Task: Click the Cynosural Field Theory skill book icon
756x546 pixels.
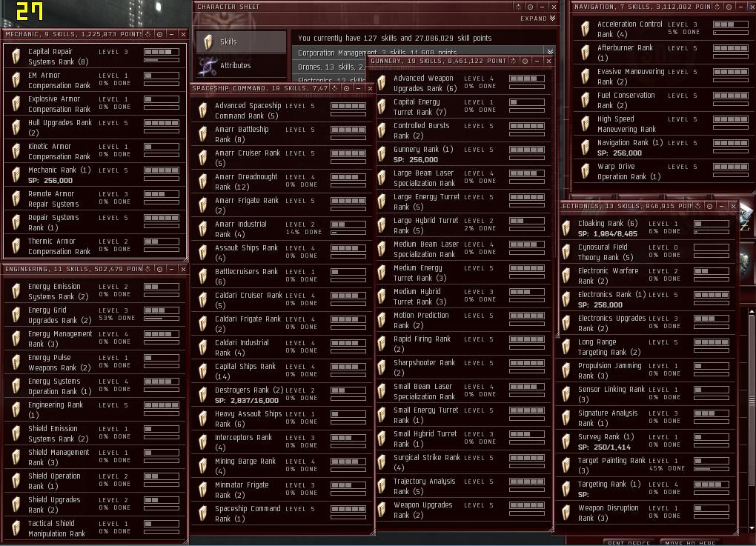Action: (566, 252)
